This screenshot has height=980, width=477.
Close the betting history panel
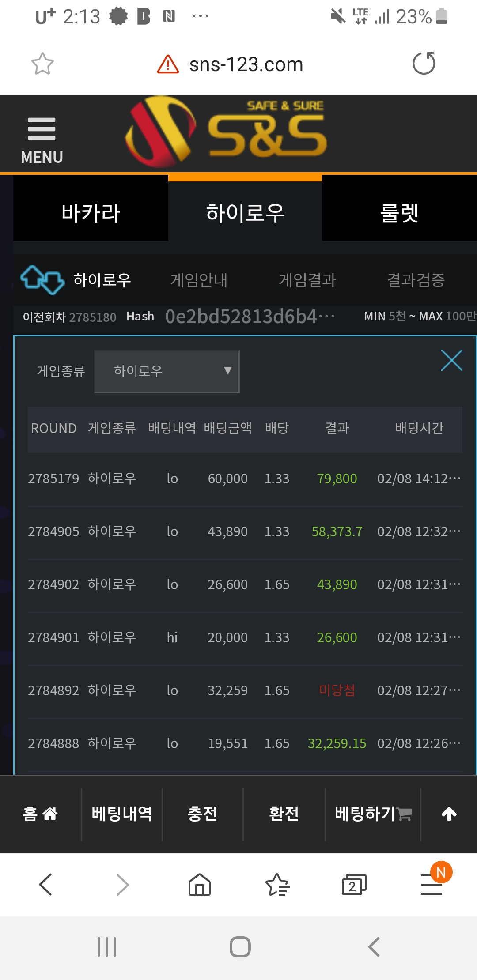tap(451, 360)
